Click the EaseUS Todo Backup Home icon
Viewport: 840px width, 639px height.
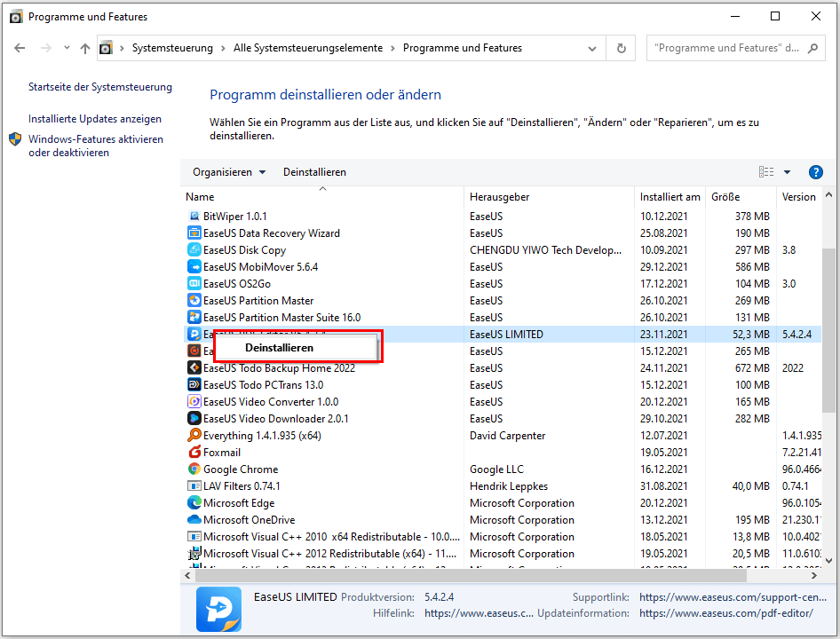194,368
